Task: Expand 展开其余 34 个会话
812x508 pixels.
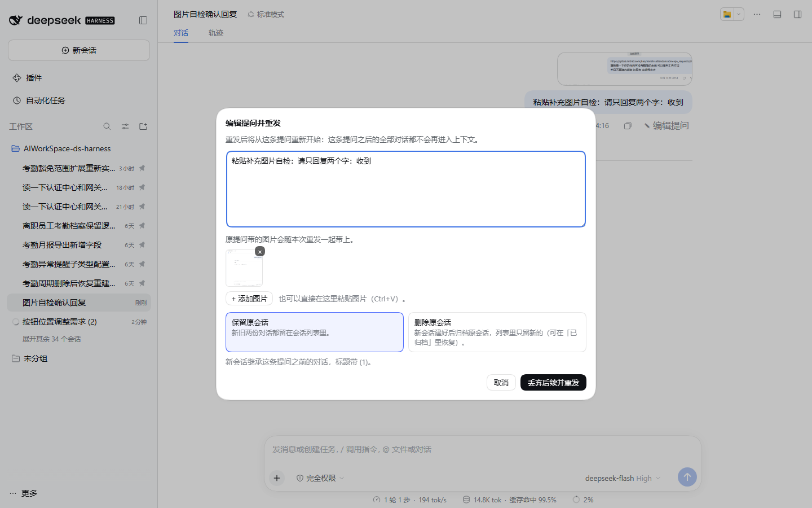Action: pyautogui.click(x=52, y=339)
